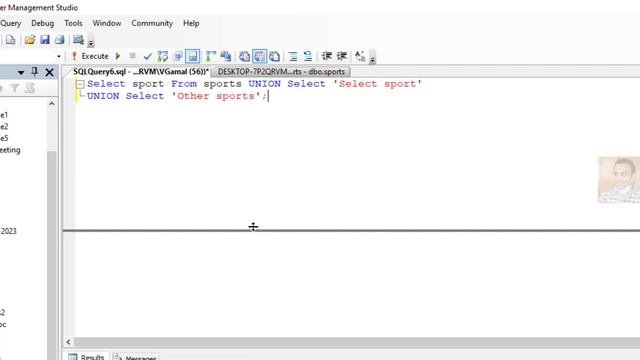This screenshot has width=640, height=360.
Task: Uncomment the selected lines
Action: (308, 56)
